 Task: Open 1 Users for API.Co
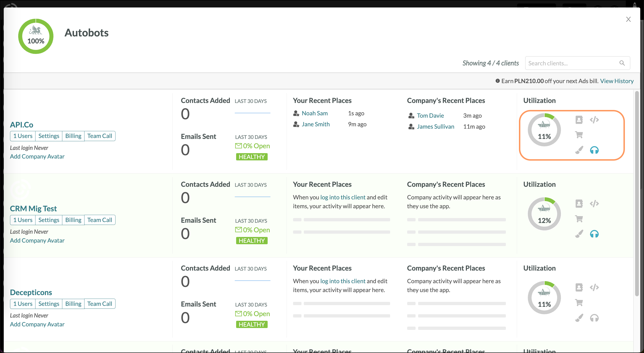coord(23,136)
